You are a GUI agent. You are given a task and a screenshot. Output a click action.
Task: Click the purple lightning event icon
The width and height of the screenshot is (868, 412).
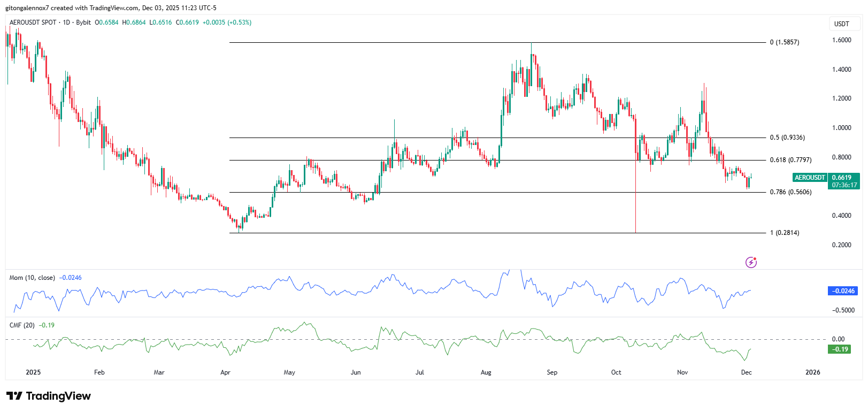click(751, 262)
